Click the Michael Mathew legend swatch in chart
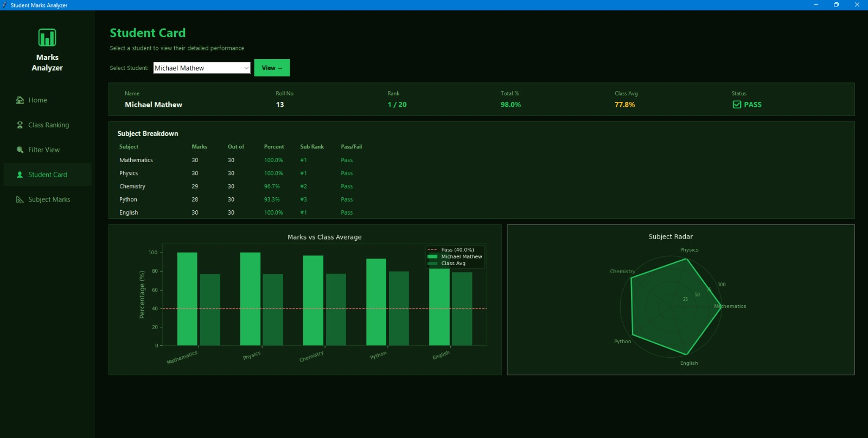The image size is (868, 438). pyautogui.click(x=432, y=256)
